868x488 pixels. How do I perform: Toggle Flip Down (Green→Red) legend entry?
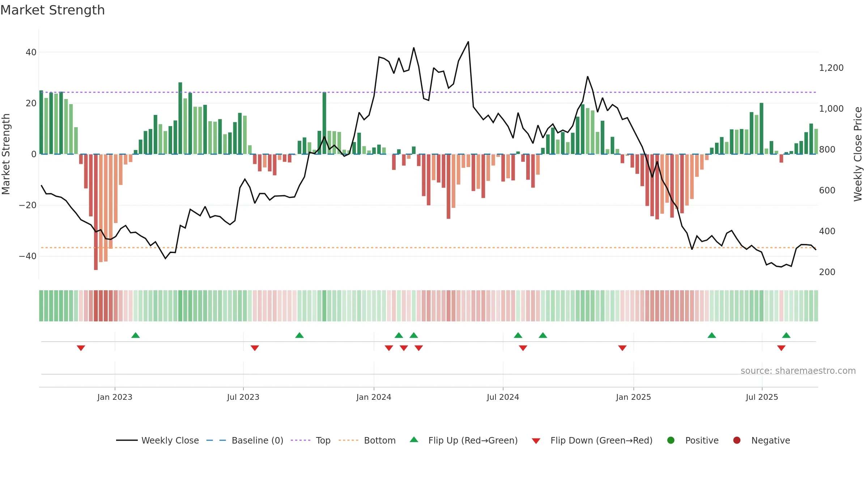point(592,440)
